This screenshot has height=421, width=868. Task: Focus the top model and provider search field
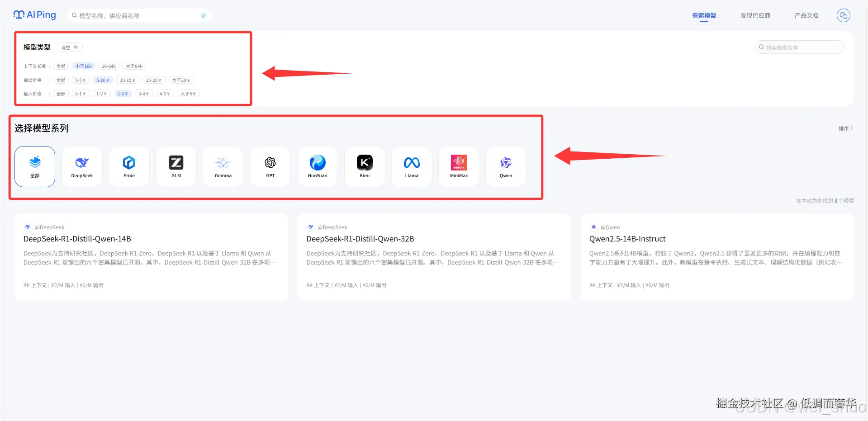point(139,15)
